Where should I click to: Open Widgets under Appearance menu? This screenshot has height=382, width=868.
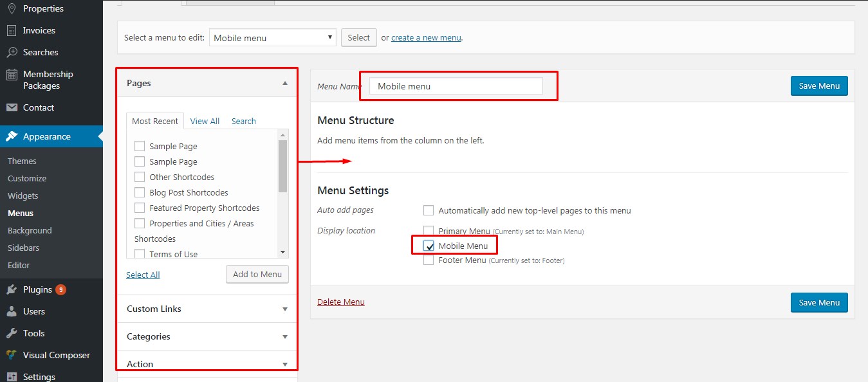click(23, 196)
